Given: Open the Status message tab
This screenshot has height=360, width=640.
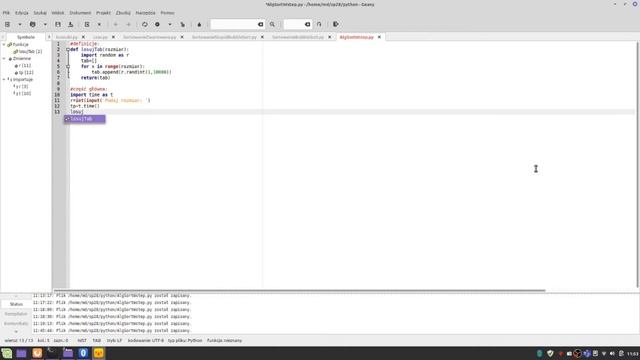Looking at the screenshot, I should pos(16,304).
